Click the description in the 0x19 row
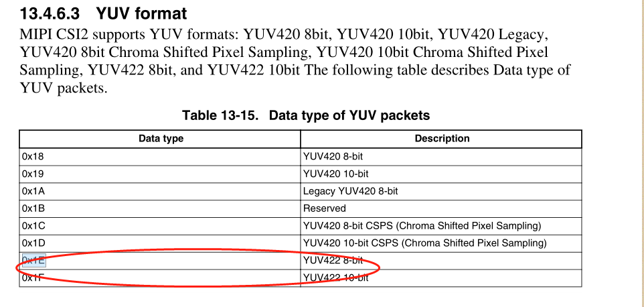Image resolution: width=644 pixels, height=307 pixels. point(336,174)
